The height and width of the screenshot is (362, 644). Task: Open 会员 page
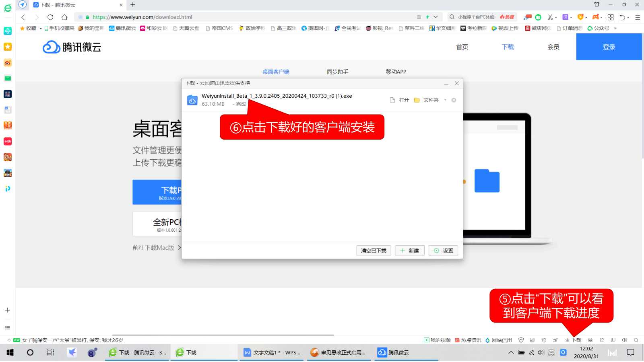click(x=553, y=47)
